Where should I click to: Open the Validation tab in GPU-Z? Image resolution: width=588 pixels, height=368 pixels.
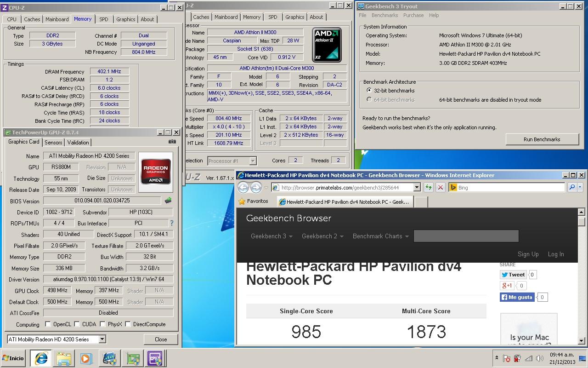tap(78, 143)
